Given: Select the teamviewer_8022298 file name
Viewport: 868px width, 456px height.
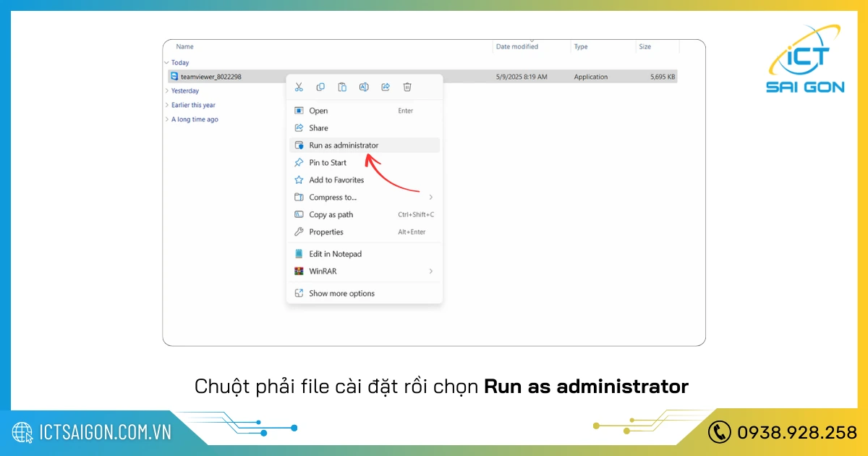Looking at the screenshot, I should 211,77.
